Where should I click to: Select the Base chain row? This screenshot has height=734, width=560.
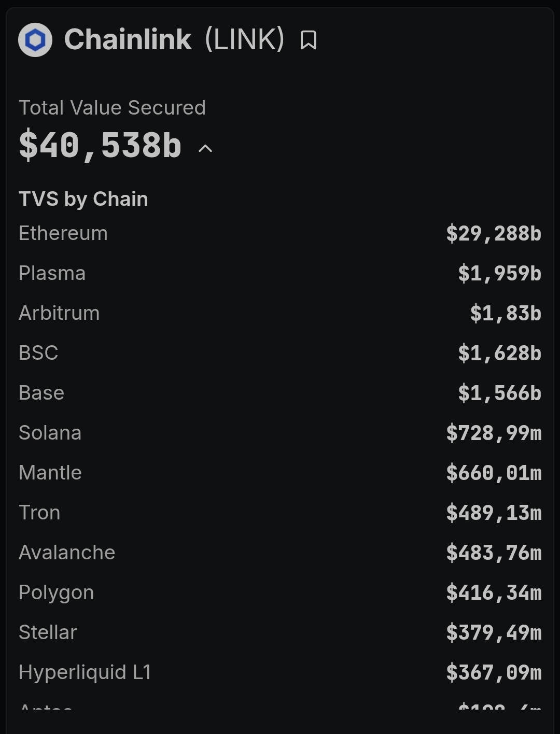tap(280, 393)
